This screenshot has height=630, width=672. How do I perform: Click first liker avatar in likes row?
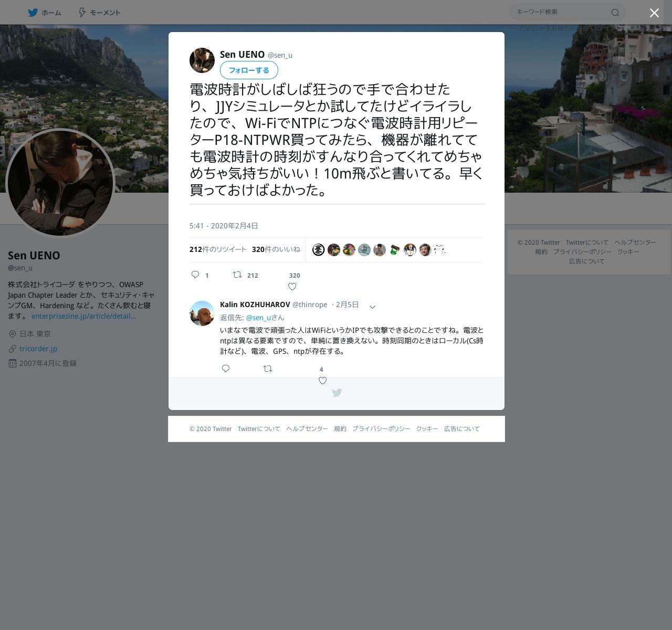318,250
